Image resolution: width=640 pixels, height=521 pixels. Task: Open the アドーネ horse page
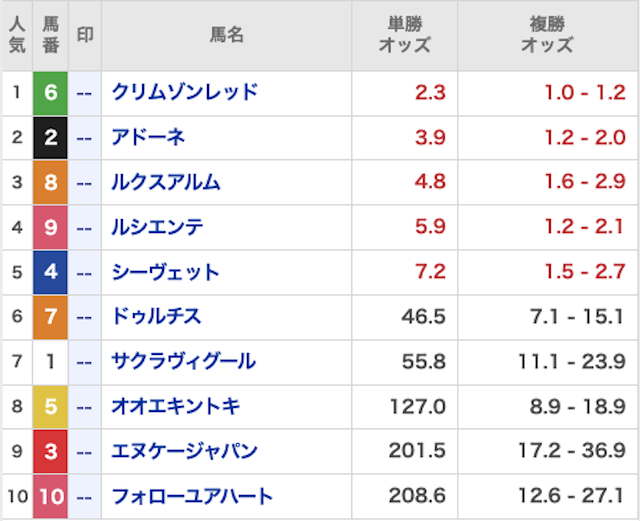[x=149, y=138]
